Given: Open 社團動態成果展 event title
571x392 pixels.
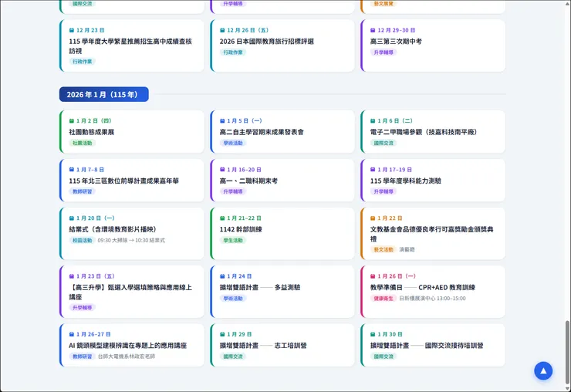Looking at the screenshot, I should tap(91, 132).
